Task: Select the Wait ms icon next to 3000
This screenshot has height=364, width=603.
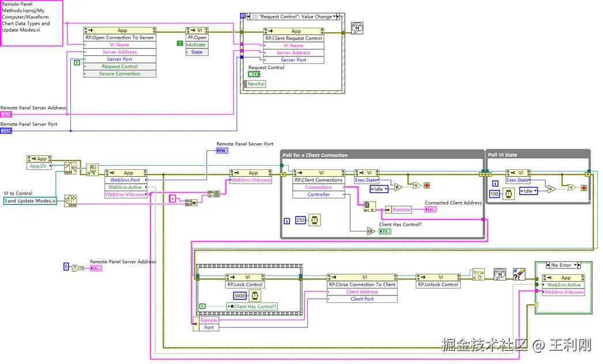Action: pyautogui.click(x=255, y=295)
